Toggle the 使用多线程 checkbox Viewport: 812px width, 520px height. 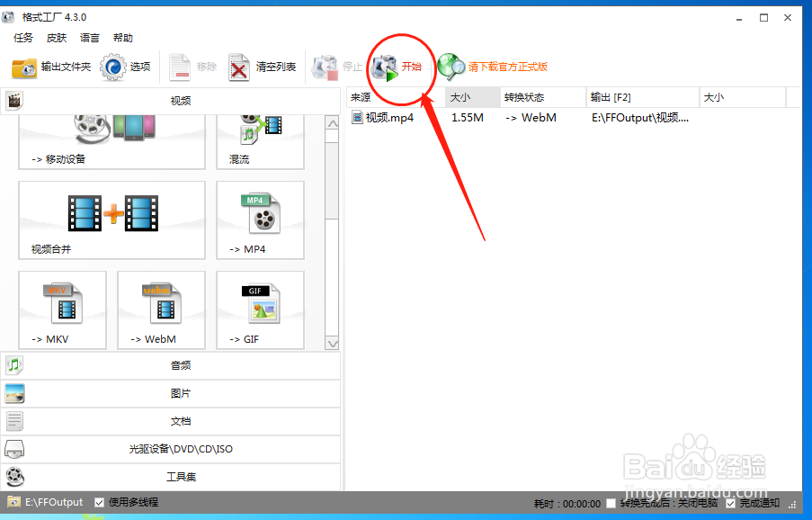click(x=100, y=502)
